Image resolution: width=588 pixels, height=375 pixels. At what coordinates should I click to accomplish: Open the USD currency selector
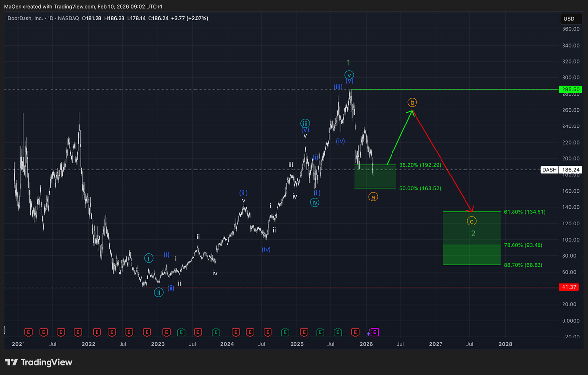click(569, 19)
